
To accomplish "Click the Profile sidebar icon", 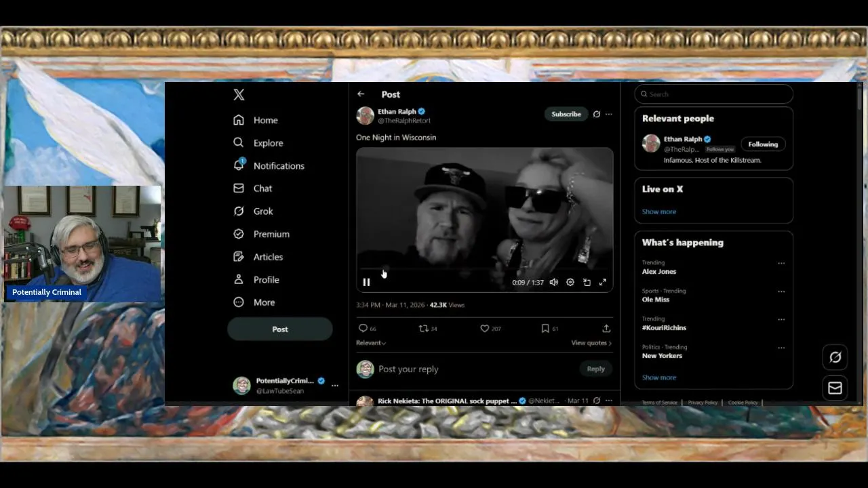I will 239,279.
